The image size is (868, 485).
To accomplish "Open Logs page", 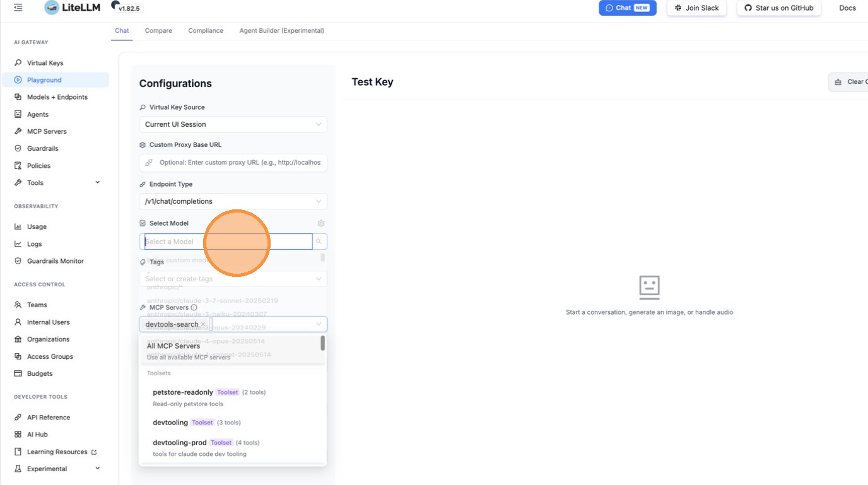I will pos(34,244).
